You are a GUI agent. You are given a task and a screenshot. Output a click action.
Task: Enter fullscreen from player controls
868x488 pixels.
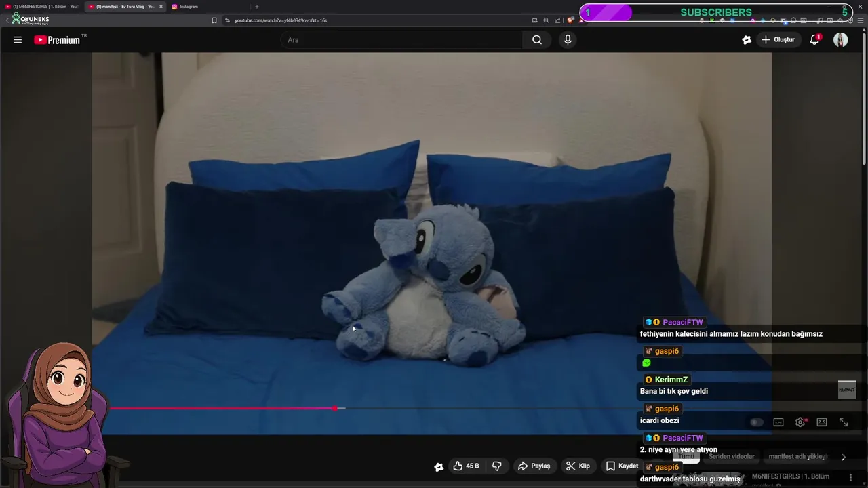[844, 422]
